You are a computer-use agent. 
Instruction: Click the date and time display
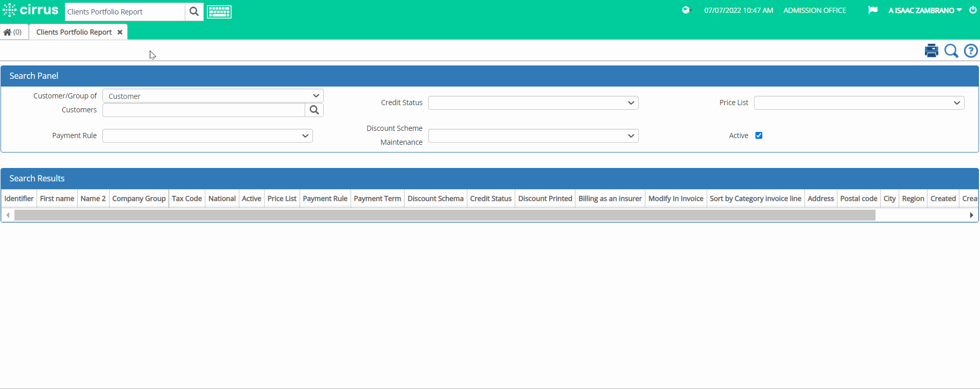pyautogui.click(x=739, y=10)
